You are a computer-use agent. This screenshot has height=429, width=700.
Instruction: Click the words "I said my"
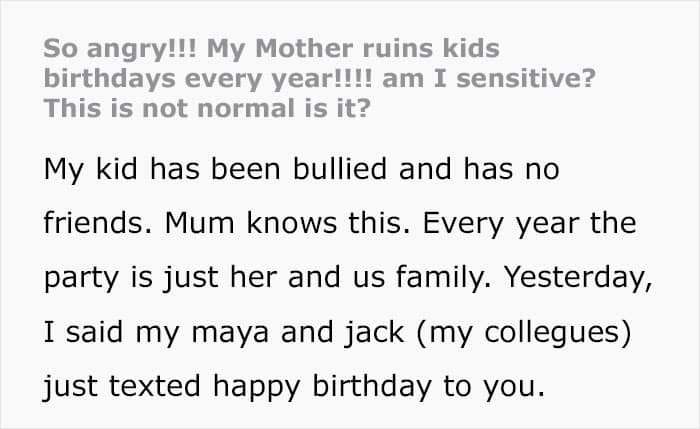pyautogui.click(x=111, y=333)
